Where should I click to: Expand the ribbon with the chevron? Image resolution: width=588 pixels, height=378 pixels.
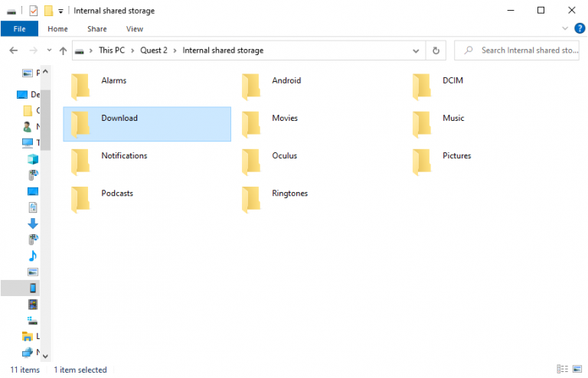coord(567,28)
